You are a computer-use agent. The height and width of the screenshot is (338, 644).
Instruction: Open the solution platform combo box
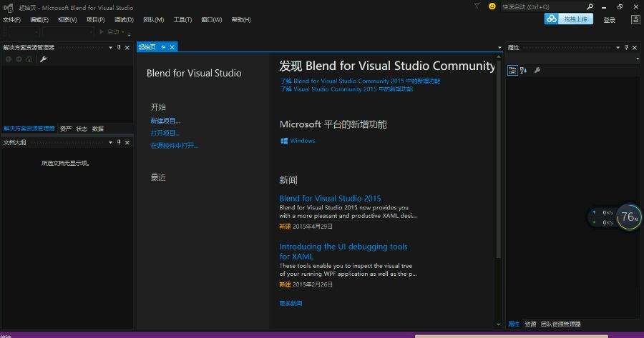(68, 31)
